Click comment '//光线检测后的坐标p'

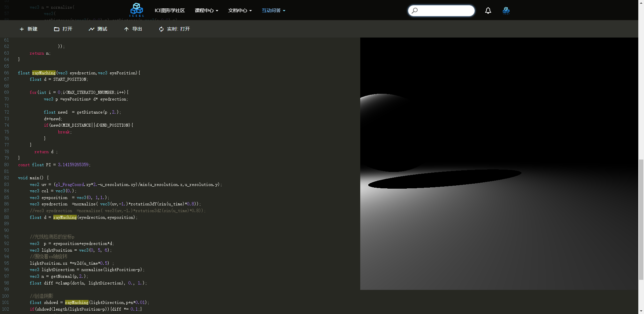tap(52, 237)
